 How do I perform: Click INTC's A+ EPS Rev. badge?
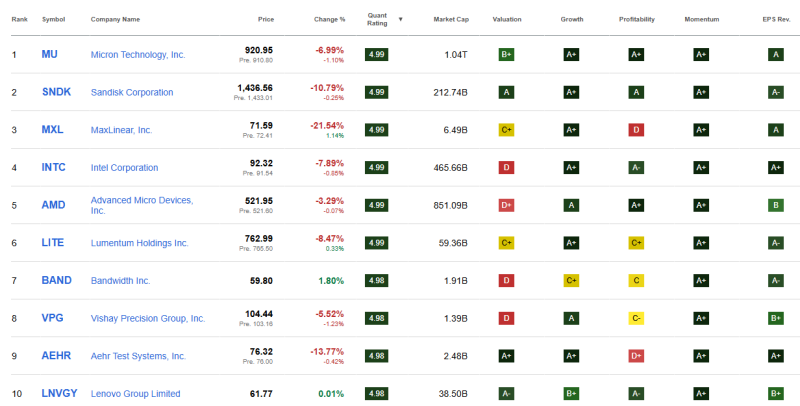click(x=776, y=168)
